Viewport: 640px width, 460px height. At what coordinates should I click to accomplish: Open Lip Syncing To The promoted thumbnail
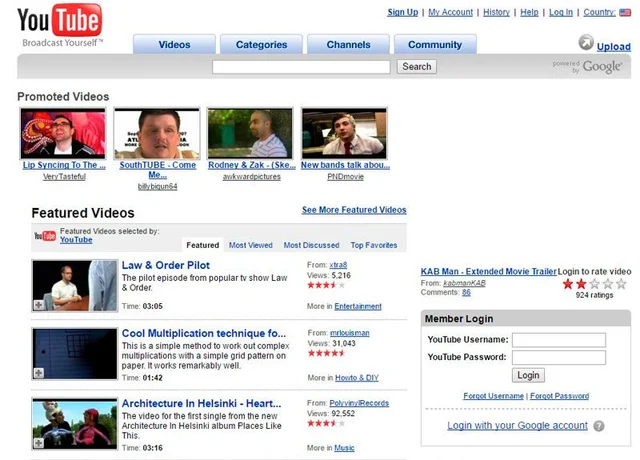click(x=63, y=133)
